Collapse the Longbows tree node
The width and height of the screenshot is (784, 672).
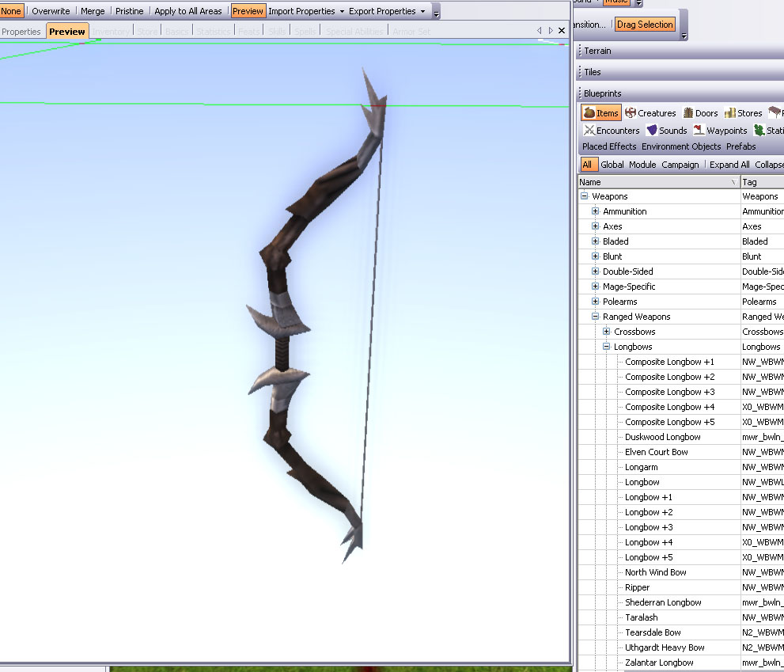coord(606,346)
